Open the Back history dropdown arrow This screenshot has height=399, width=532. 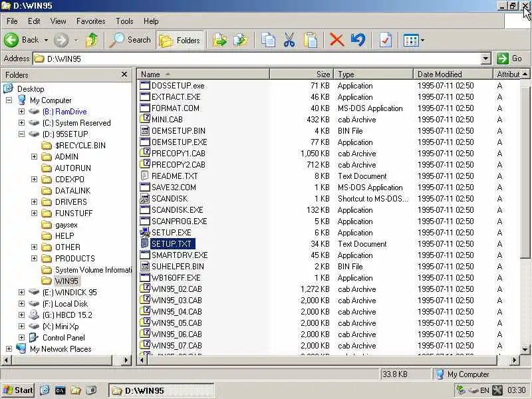46,40
